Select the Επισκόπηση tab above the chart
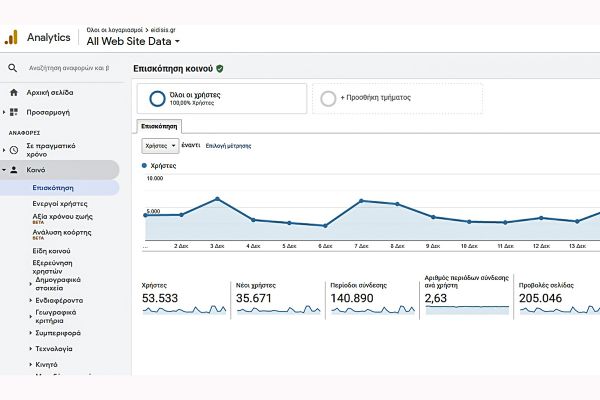 tap(159, 127)
